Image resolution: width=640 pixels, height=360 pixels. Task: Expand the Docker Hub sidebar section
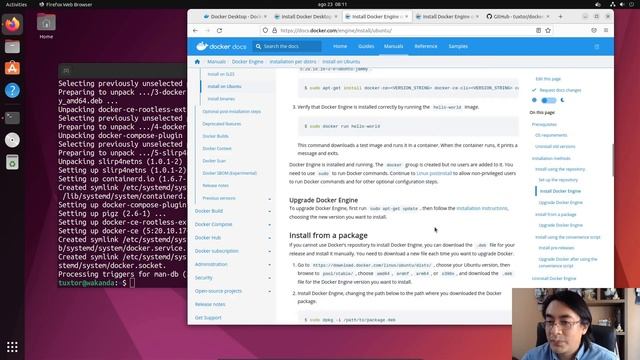pyautogui.click(x=269, y=238)
